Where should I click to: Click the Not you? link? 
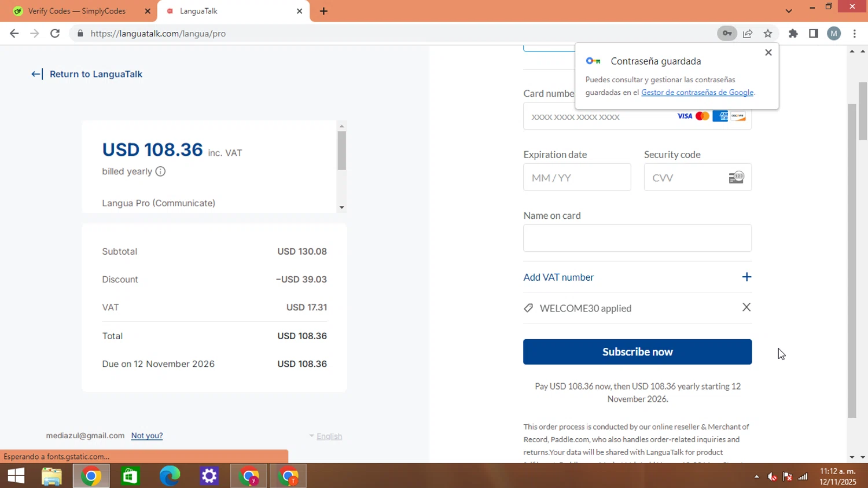[x=147, y=436]
